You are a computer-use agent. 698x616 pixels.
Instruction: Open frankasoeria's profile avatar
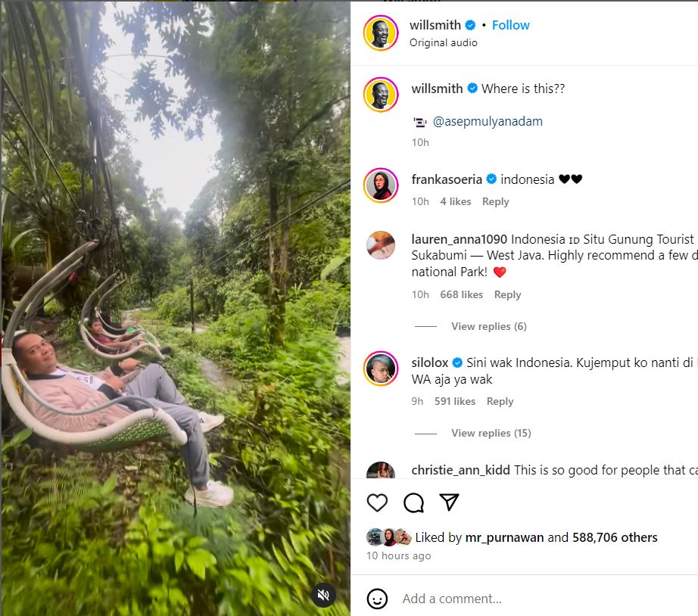381,185
